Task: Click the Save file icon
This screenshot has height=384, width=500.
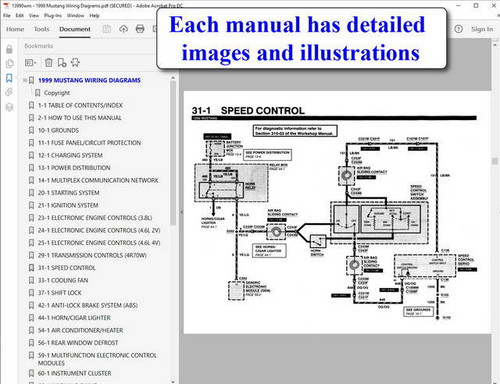Action: (x=107, y=29)
